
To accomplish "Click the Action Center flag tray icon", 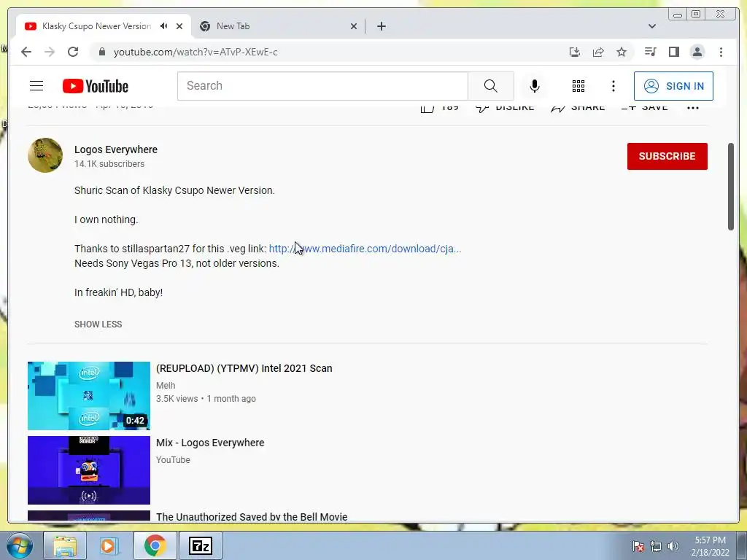I will pos(638,546).
